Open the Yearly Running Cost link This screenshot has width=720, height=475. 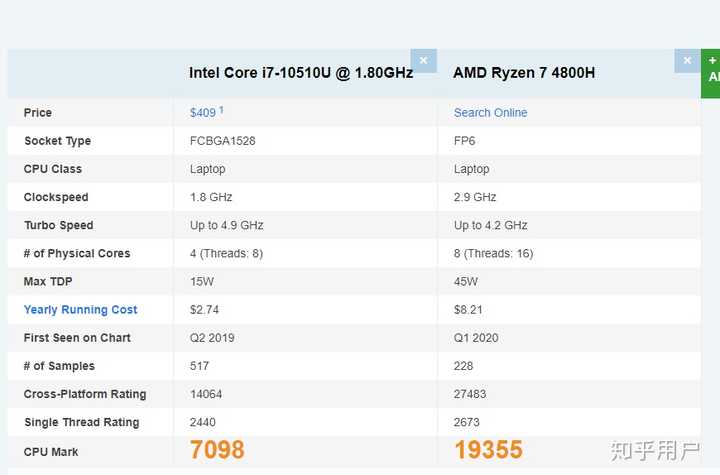point(80,310)
